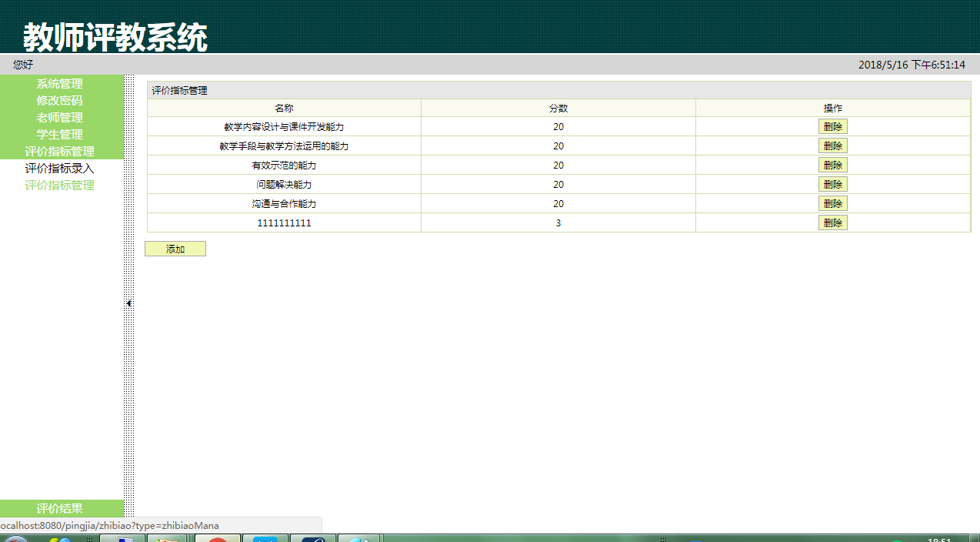Select the 有效示范的能力 name cell
The image size is (980, 542).
(284, 166)
